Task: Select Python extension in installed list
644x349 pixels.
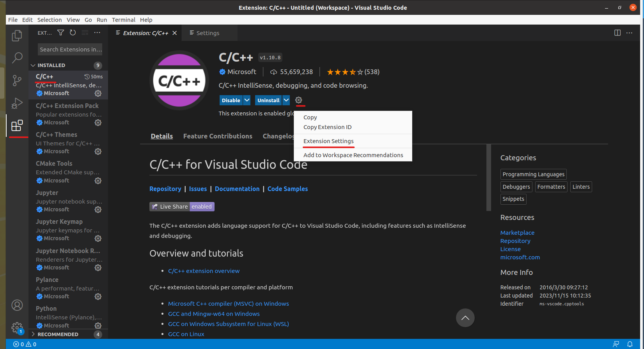Action: (68, 317)
